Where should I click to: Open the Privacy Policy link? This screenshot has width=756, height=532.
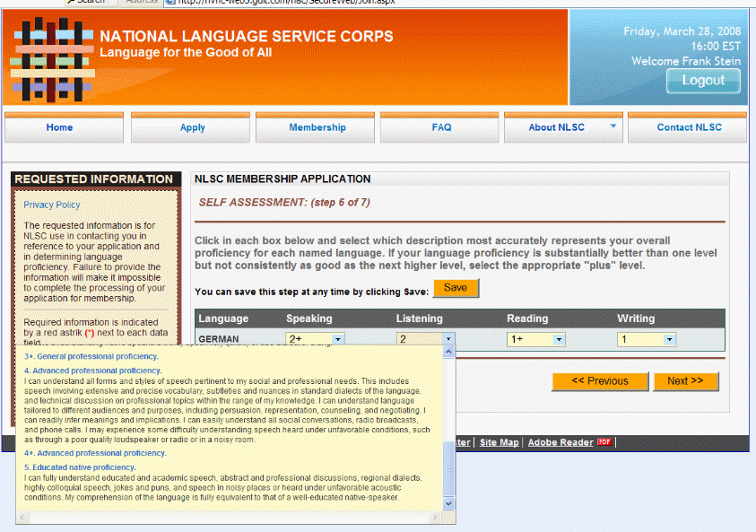[x=52, y=205]
